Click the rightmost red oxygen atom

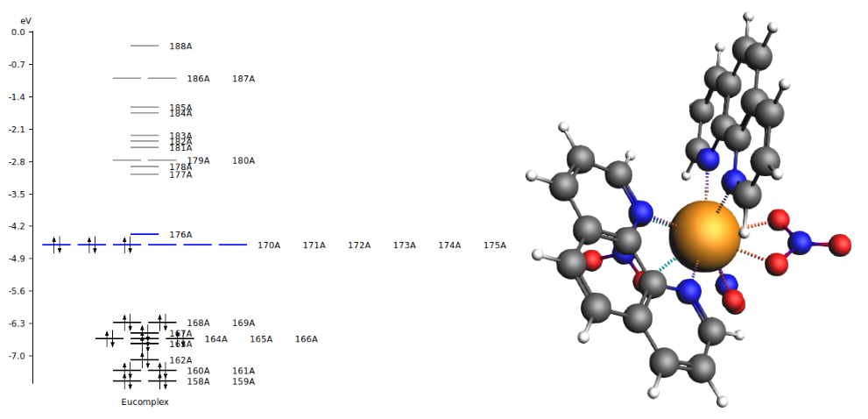839,245
